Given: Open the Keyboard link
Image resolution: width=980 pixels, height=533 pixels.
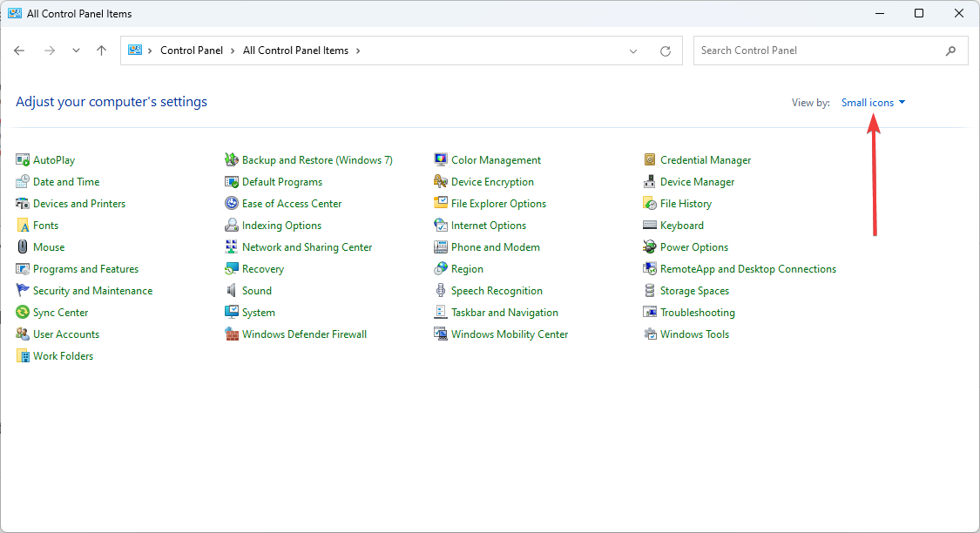Looking at the screenshot, I should click(681, 226).
